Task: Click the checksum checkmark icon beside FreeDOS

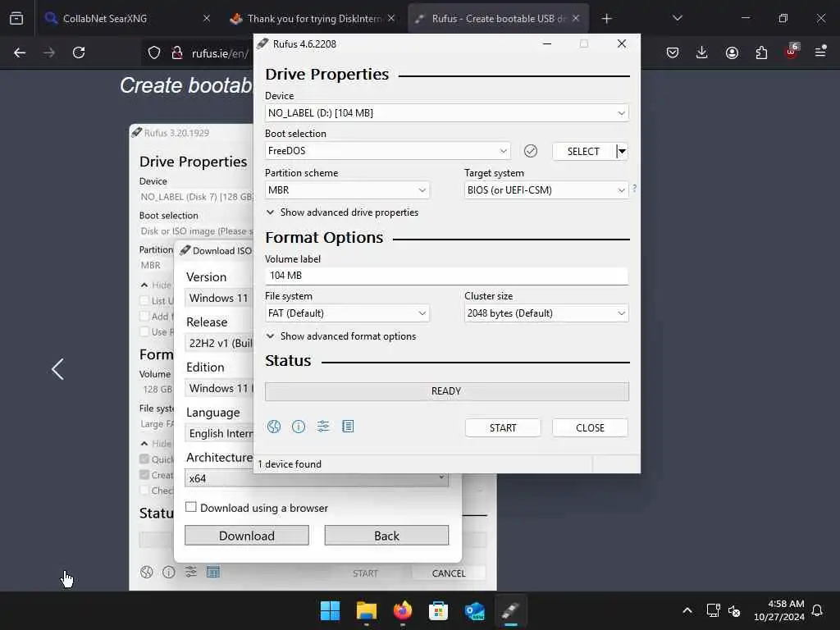Action: click(531, 151)
